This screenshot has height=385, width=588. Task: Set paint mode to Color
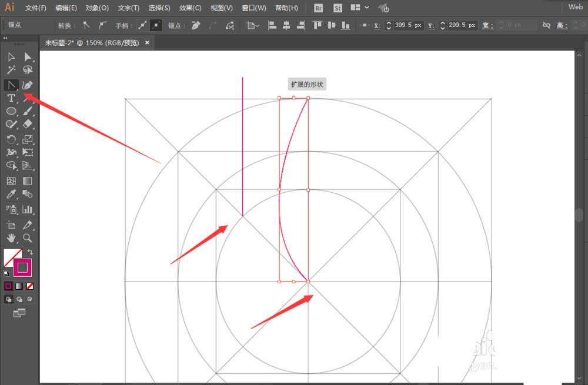click(x=8, y=286)
